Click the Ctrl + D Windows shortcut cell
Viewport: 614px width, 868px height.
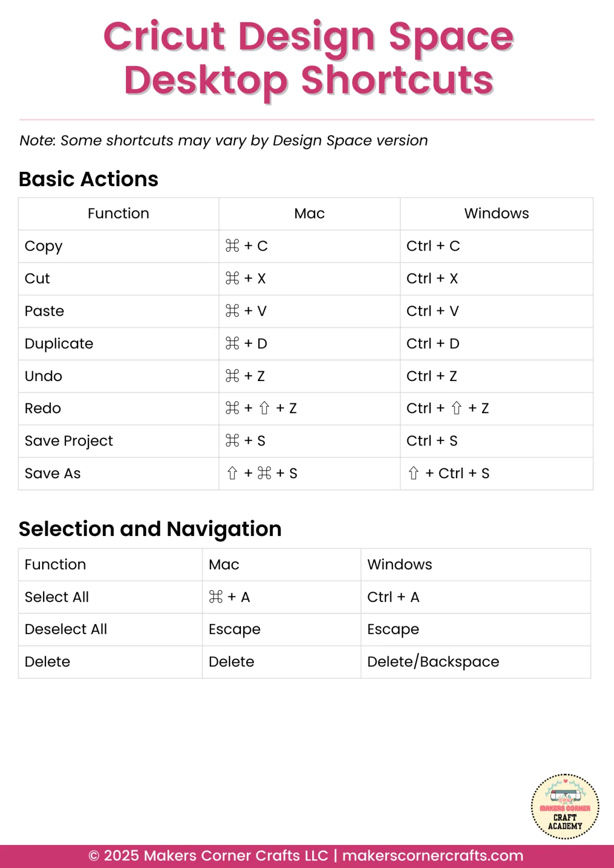(x=433, y=344)
